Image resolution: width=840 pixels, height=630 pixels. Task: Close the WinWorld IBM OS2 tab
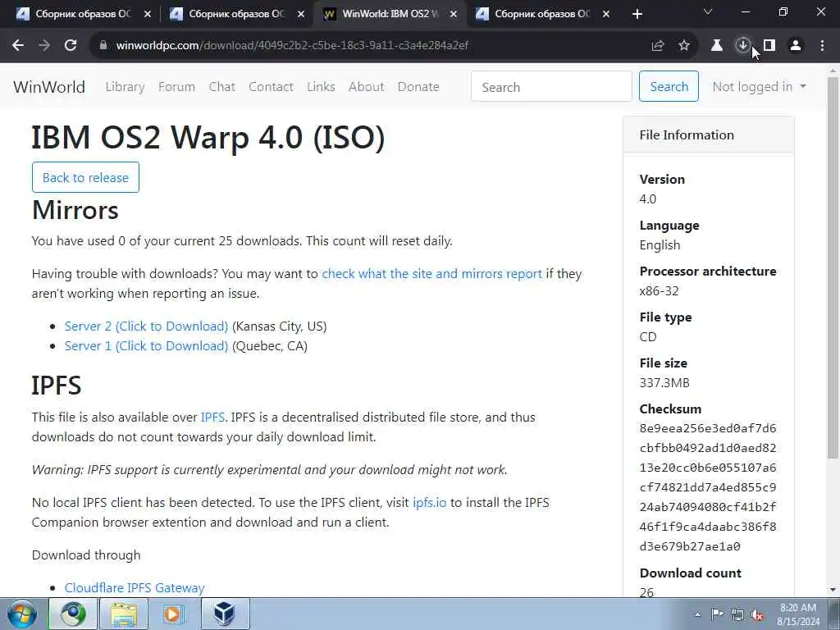[454, 14]
